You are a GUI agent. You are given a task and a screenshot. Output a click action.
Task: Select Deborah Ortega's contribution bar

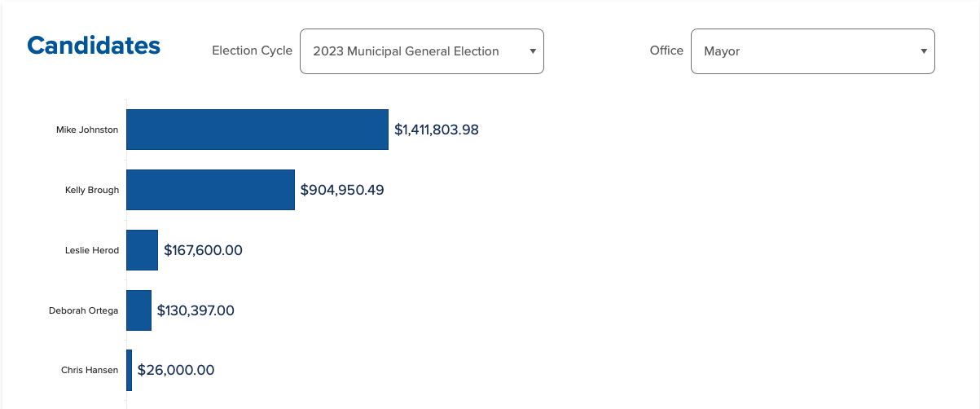point(138,310)
